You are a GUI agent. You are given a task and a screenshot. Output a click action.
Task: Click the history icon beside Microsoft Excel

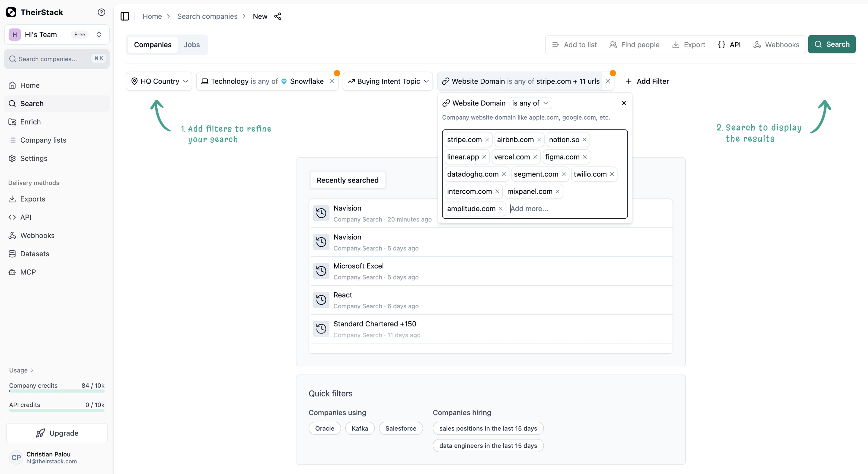point(321,271)
